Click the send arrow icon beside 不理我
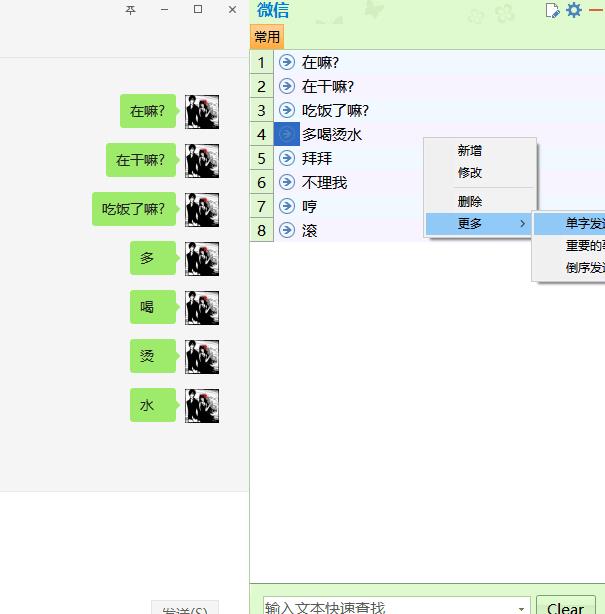This screenshot has height=614, width=605. click(x=287, y=182)
